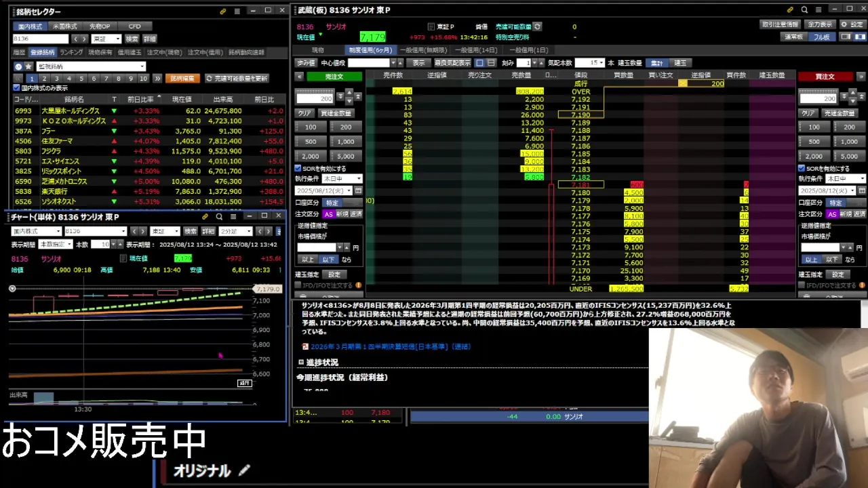Screen dimensions: 868x488
Task: Click link icon in 銘柄セレクター title bar
Action: [x=223, y=12]
